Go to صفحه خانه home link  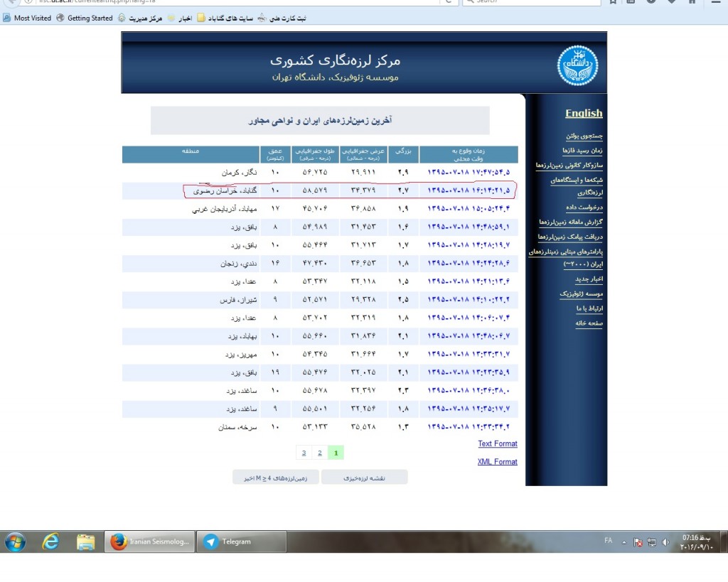coord(589,323)
